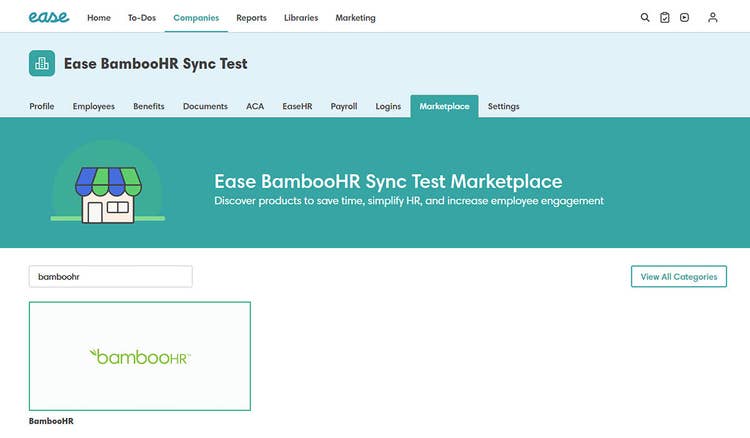Open Libraries in top navigation

(301, 18)
